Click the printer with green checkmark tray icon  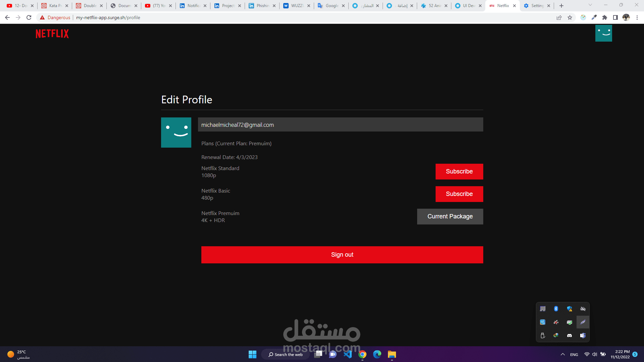[569, 322]
